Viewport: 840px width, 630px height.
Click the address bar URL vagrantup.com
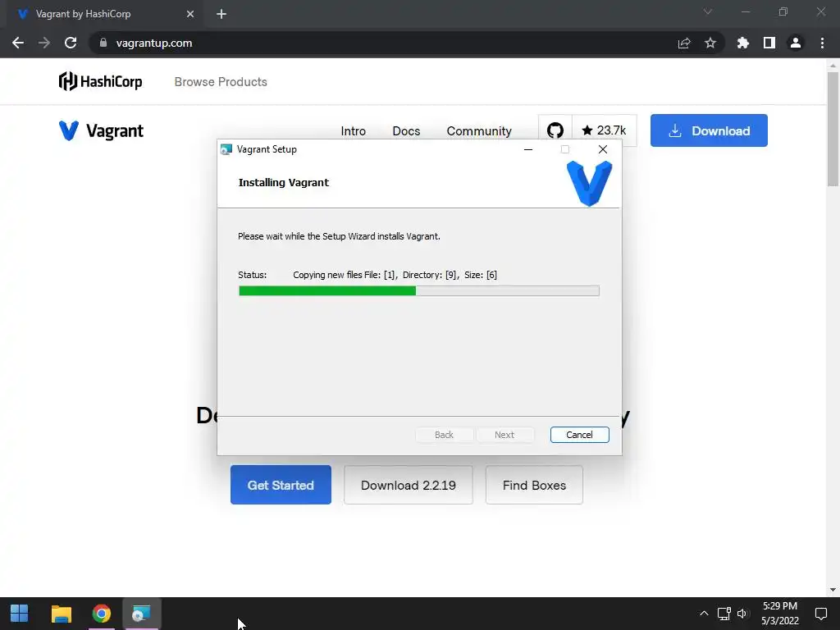click(154, 43)
